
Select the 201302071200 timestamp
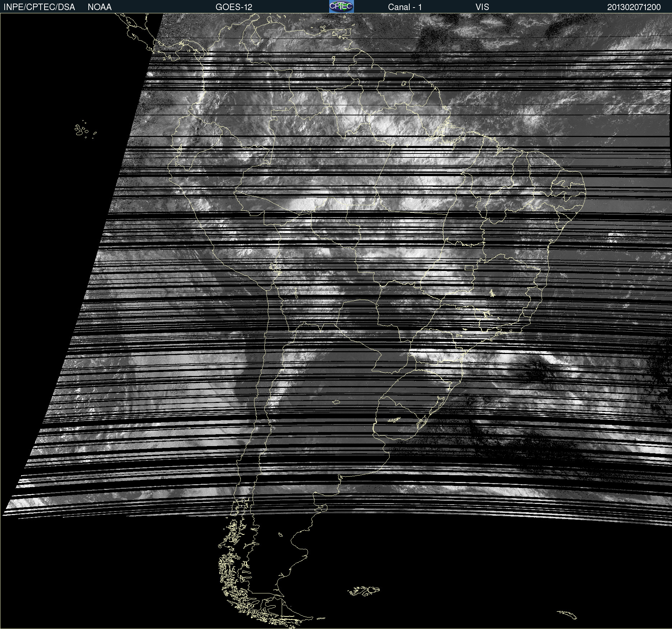click(634, 7)
